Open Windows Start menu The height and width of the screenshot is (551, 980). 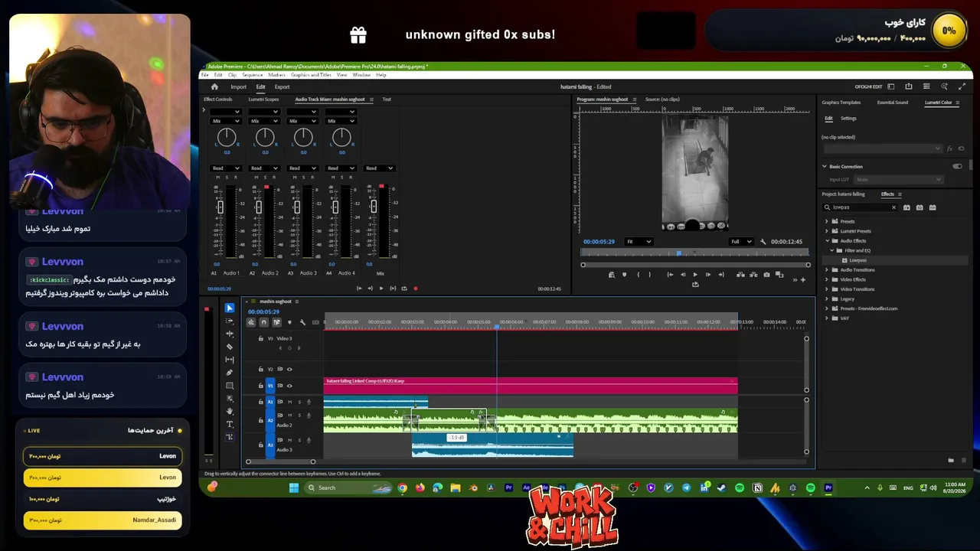click(x=294, y=487)
